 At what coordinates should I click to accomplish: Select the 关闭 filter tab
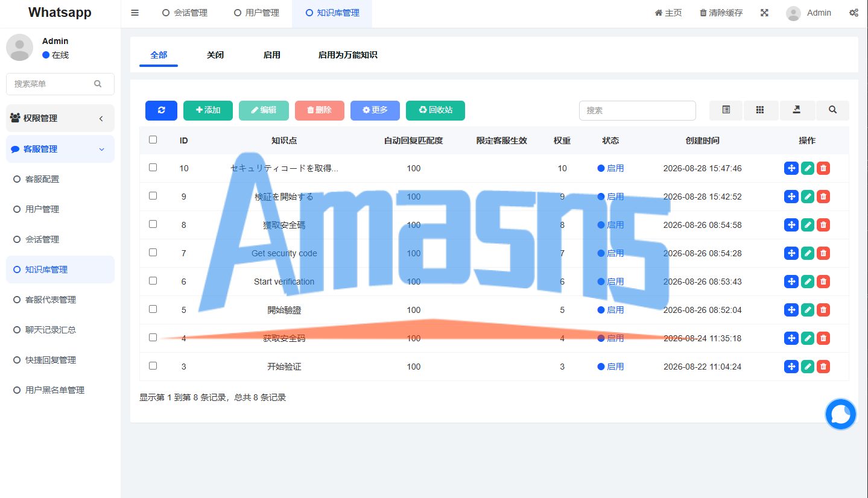215,55
